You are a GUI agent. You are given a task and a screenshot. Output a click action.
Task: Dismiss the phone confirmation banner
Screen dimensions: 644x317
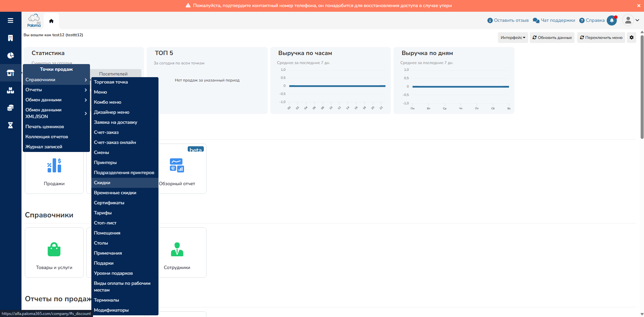coord(639,6)
